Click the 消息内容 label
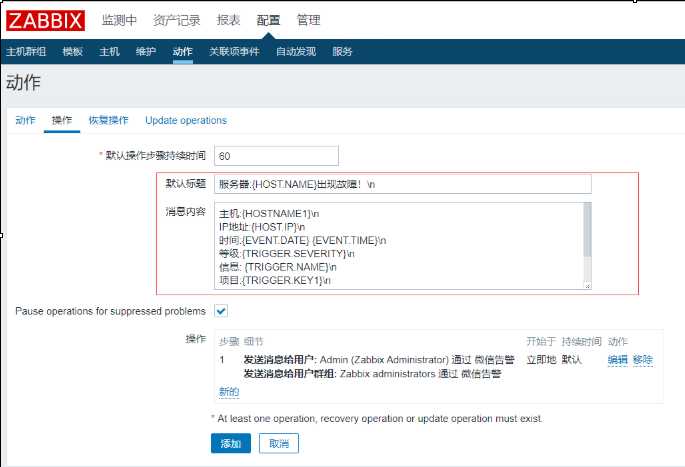 pyautogui.click(x=186, y=211)
